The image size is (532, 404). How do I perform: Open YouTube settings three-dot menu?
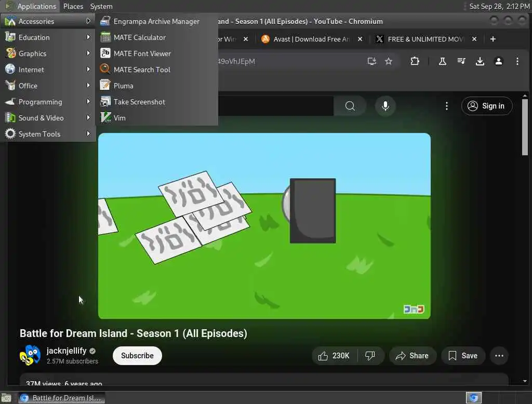coord(446,106)
